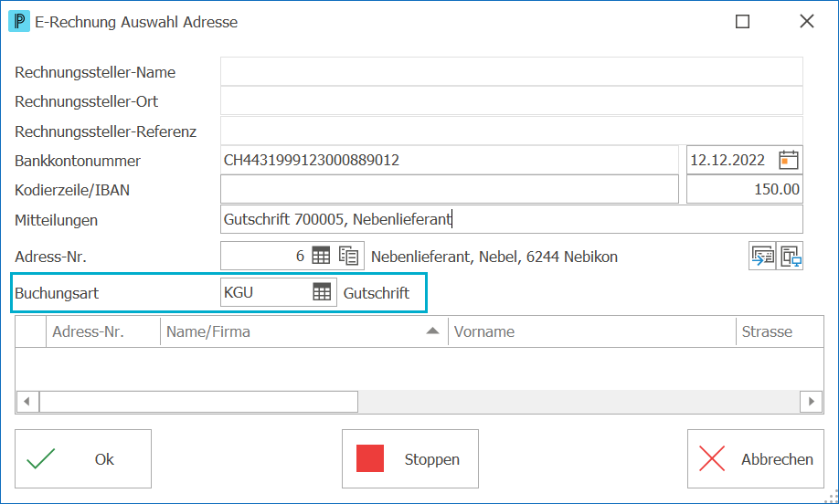Click the application logo in title bar
This screenshot has height=504, width=839.
pyautogui.click(x=19, y=21)
